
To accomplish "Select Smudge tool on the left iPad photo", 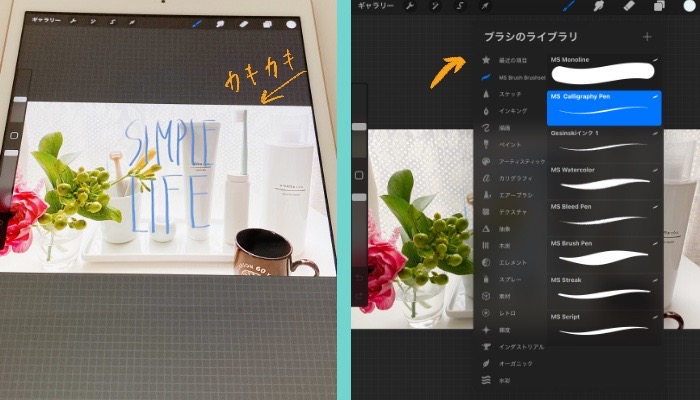I will point(220,24).
